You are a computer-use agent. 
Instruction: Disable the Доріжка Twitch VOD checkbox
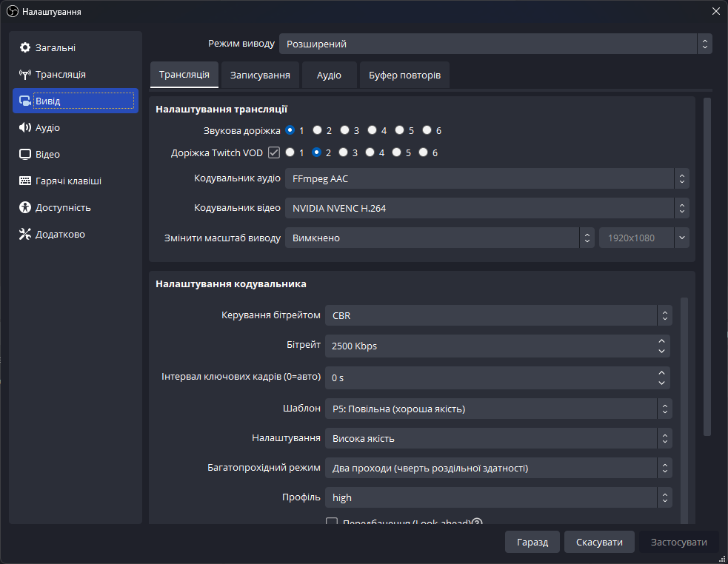pyautogui.click(x=274, y=153)
